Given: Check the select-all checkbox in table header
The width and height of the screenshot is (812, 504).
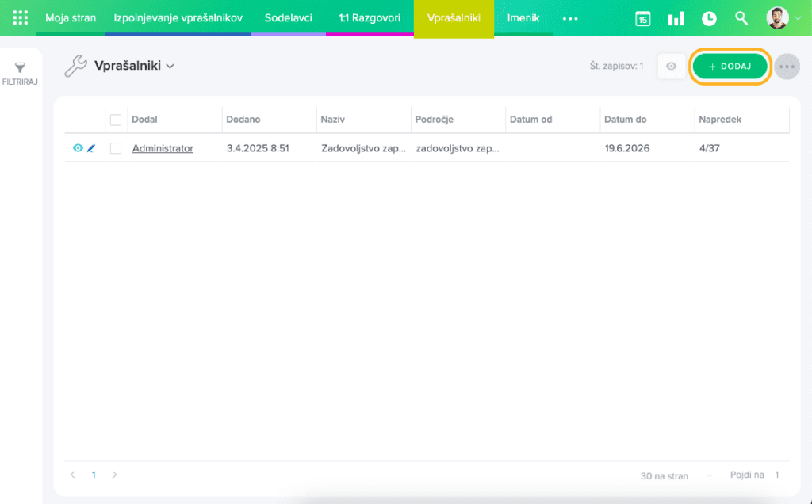Looking at the screenshot, I should click(x=116, y=120).
